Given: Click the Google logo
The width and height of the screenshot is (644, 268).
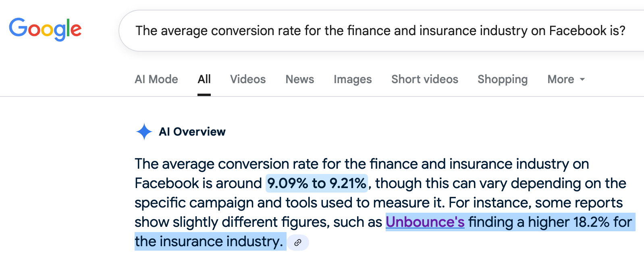Looking at the screenshot, I should 45,29.
